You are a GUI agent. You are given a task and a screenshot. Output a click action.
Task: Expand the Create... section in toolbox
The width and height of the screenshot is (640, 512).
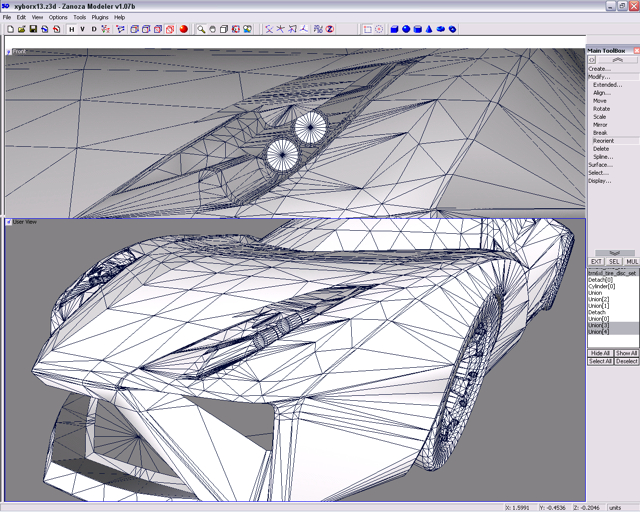point(599,69)
